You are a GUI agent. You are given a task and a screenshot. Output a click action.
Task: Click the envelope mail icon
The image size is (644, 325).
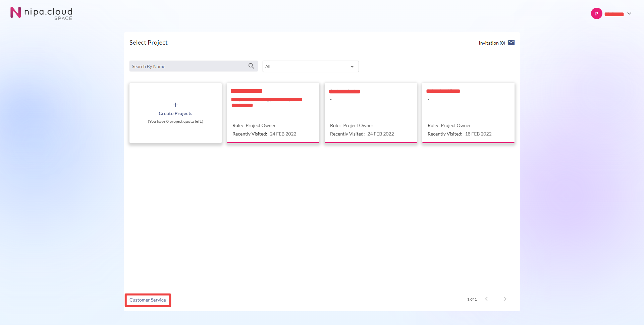point(511,43)
